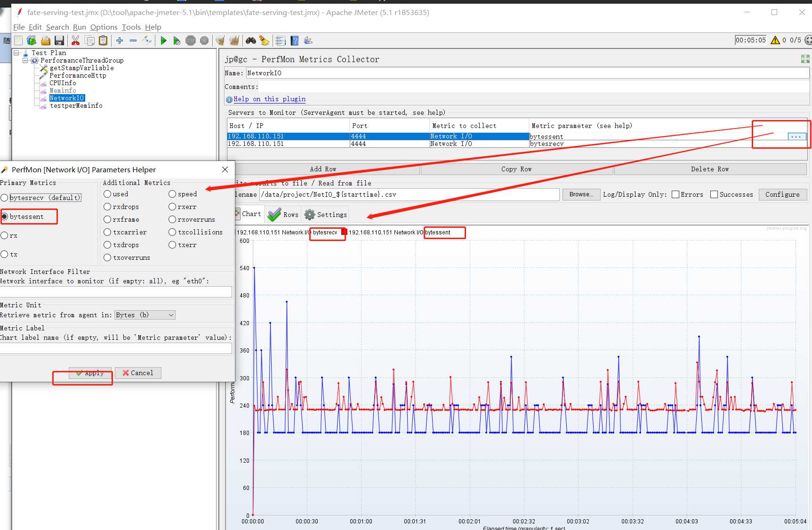The height and width of the screenshot is (530, 812).
Task: Enable the Errors checkbox
Action: [675, 194]
